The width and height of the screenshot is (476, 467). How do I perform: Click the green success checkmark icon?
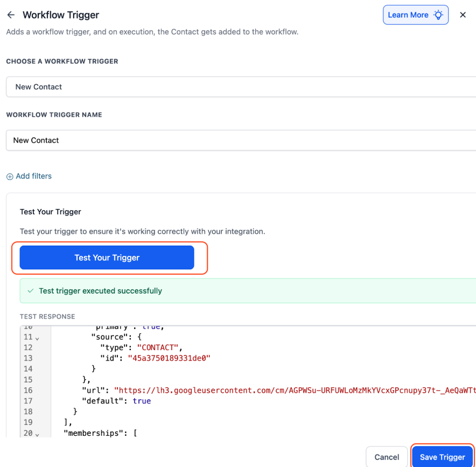point(30,291)
